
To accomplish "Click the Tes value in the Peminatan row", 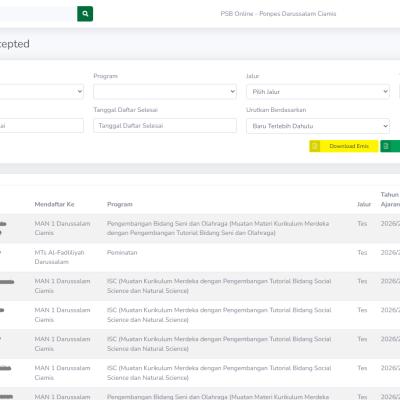I will pyautogui.click(x=362, y=253).
